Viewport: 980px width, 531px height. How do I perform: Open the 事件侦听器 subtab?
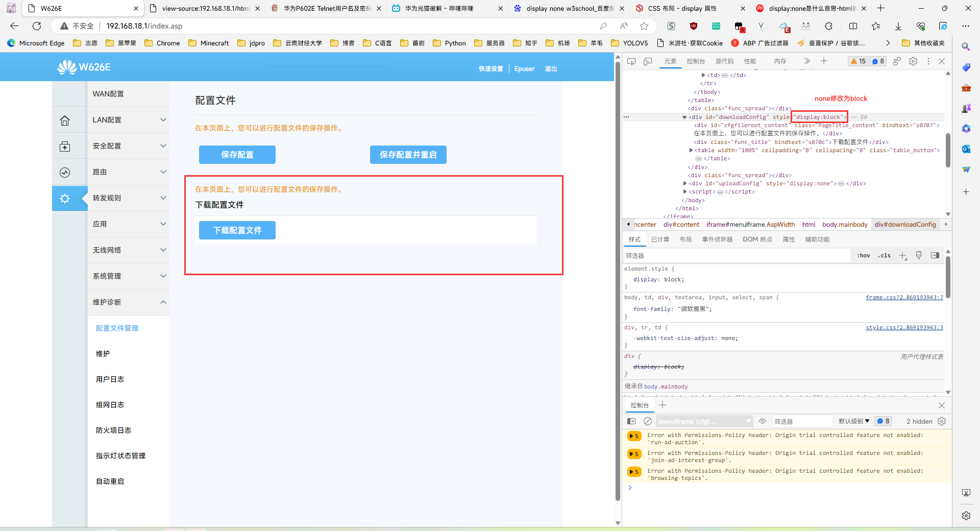pyautogui.click(x=717, y=239)
